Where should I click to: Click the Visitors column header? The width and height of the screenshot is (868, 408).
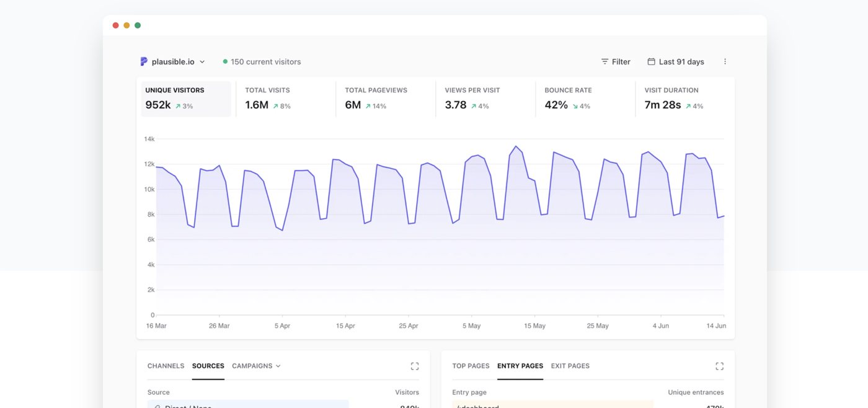(407, 392)
